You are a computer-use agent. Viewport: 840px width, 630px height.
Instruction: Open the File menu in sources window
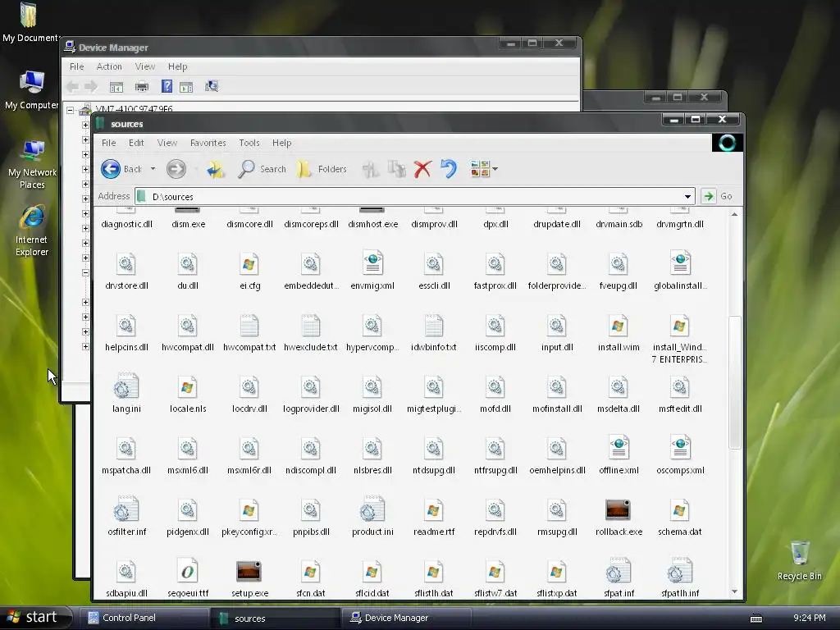coord(109,143)
